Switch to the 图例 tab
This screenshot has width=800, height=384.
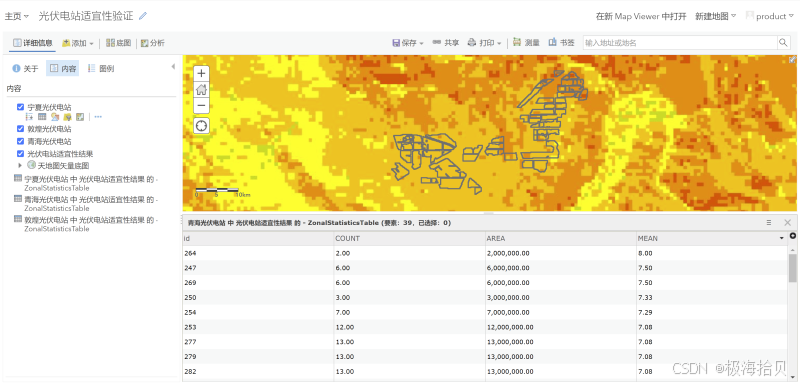(x=101, y=68)
